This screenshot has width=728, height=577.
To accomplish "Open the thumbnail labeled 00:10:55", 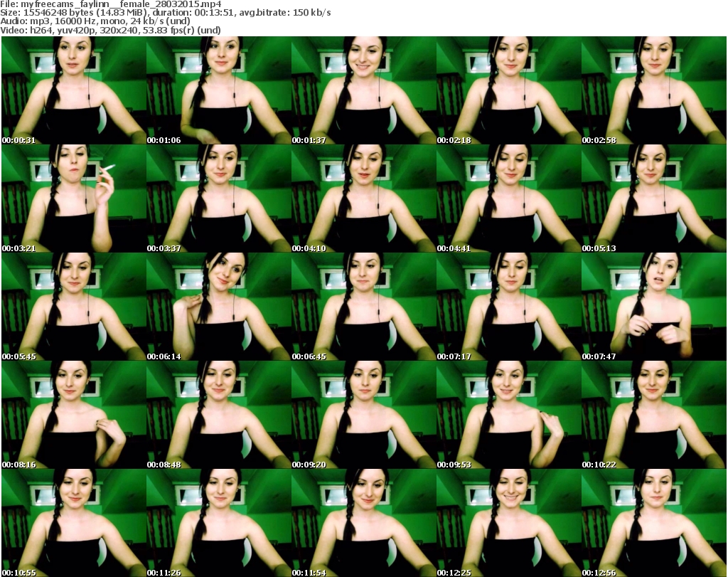I will click(74, 523).
